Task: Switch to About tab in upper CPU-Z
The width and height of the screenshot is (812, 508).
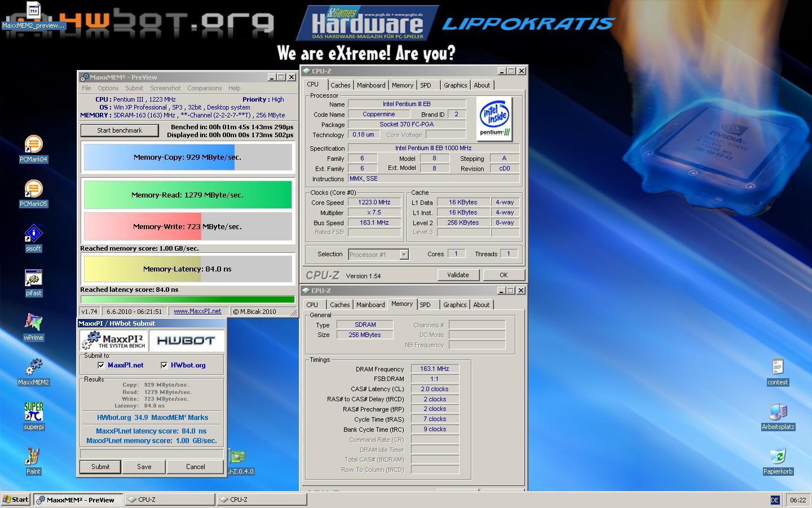Action: pos(482,85)
